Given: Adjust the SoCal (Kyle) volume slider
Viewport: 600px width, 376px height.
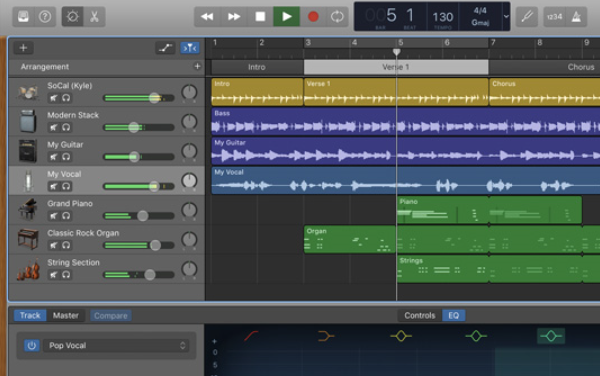Looking at the screenshot, I should point(139,98).
